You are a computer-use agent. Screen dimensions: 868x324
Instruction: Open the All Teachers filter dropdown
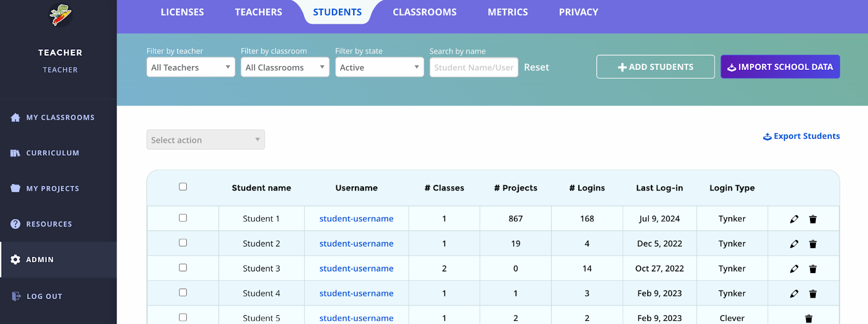[x=190, y=67]
